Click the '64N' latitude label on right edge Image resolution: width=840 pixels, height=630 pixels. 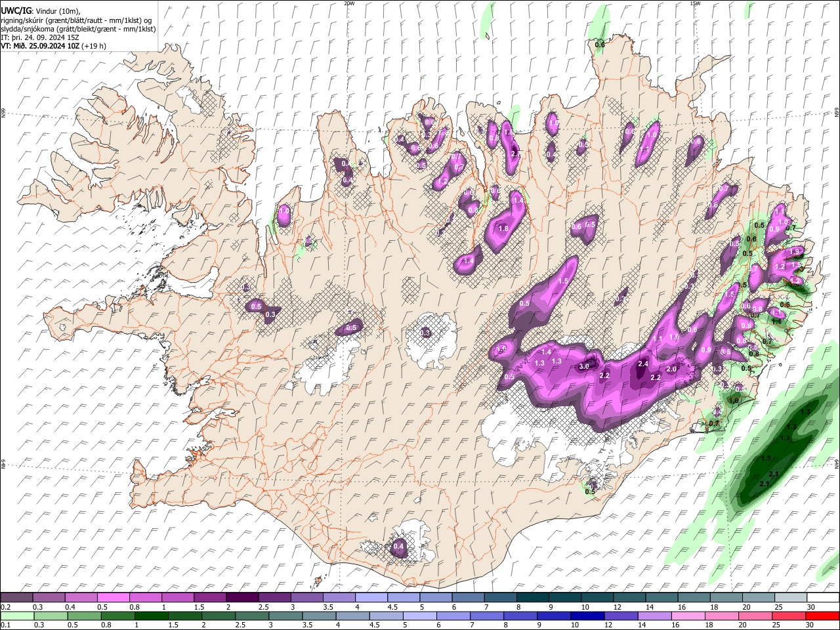pos(837,463)
